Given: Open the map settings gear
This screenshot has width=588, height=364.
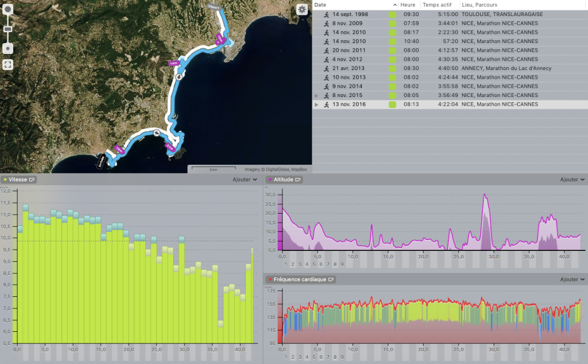Looking at the screenshot, I should (x=302, y=10).
